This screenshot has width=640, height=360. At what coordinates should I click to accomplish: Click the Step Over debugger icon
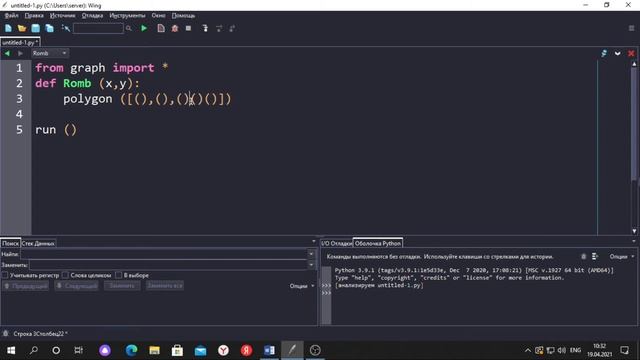pos(219,28)
